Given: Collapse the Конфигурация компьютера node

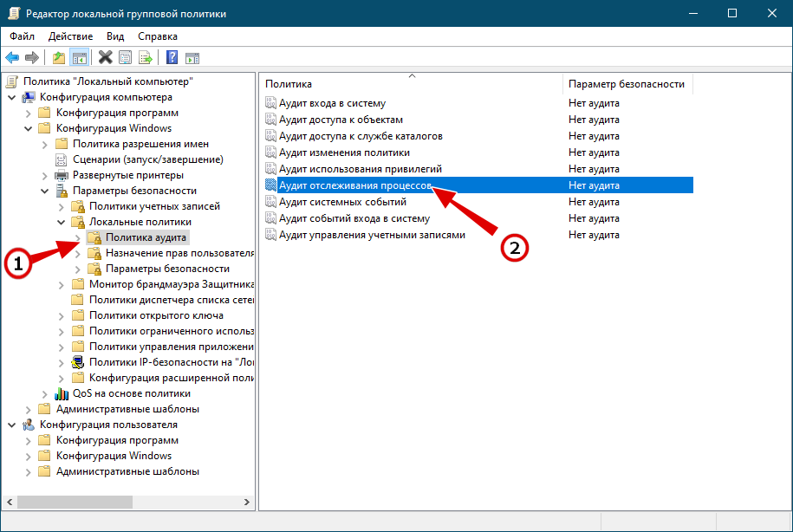Looking at the screenshot, I should [11, 97].
